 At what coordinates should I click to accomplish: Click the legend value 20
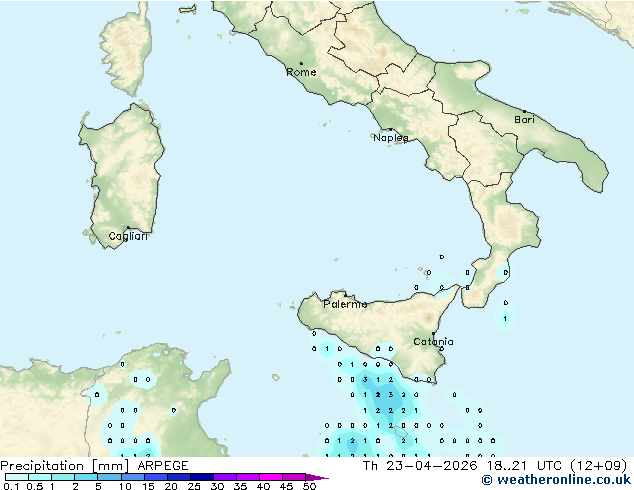171,486
